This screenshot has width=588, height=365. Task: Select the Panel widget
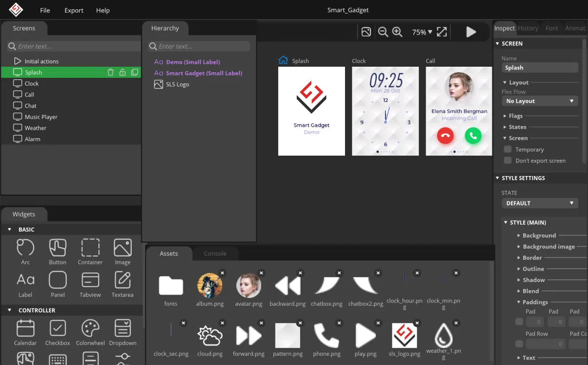tap(58, 284)
